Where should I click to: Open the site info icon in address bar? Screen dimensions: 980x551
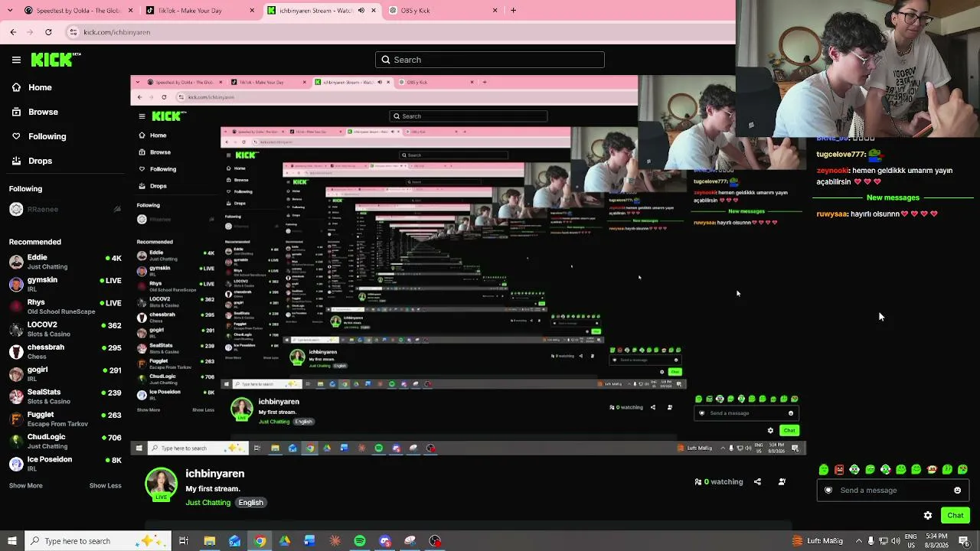[x=73, y=32]
